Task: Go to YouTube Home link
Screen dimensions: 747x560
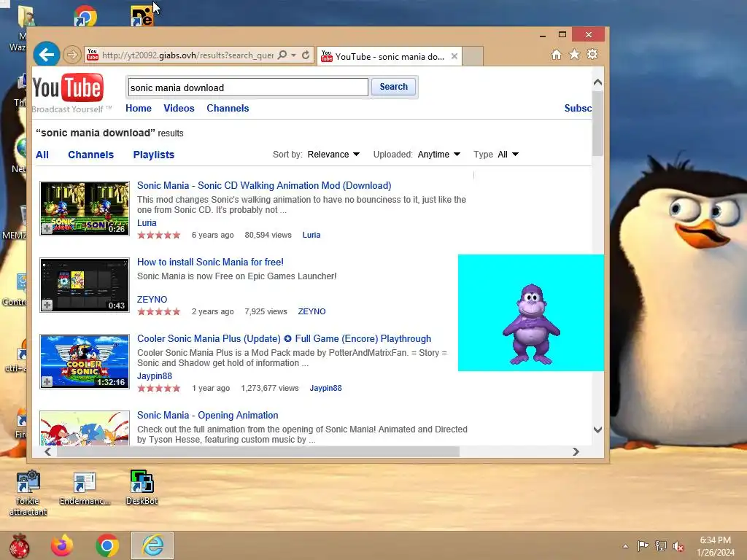Action: click(139, 108)
